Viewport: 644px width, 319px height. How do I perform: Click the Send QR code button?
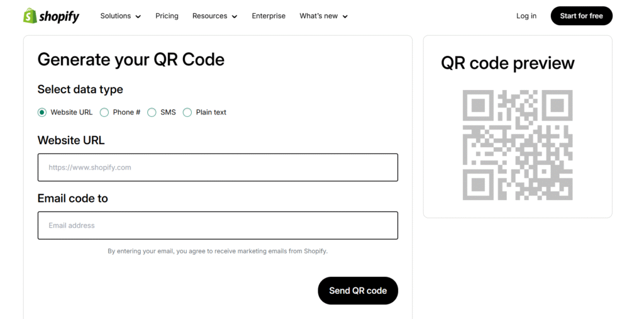coord(358,291)
